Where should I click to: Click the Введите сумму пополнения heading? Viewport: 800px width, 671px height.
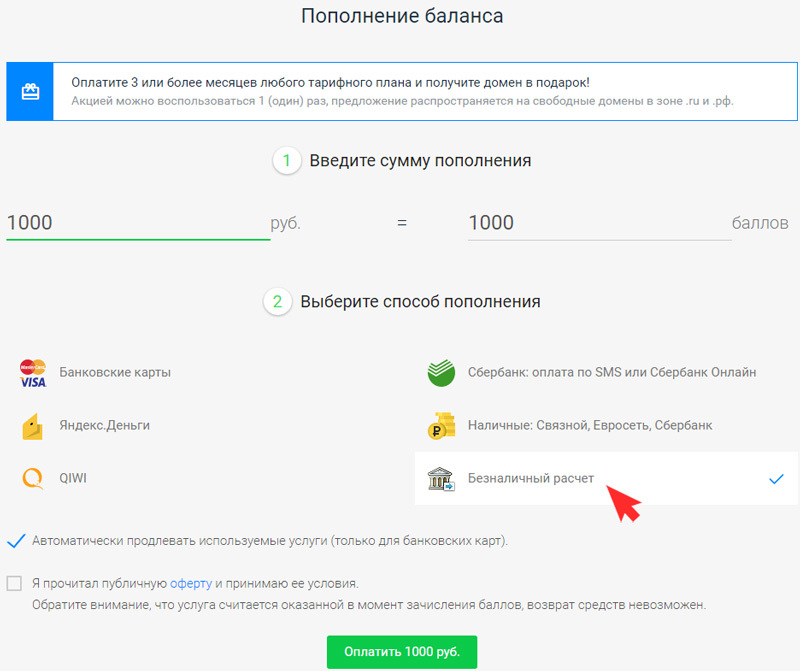(420, 161)
